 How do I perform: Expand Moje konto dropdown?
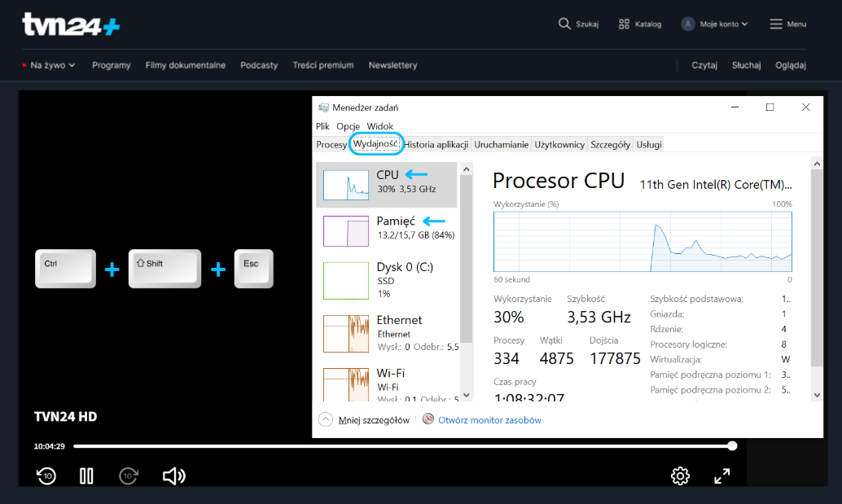715,24
